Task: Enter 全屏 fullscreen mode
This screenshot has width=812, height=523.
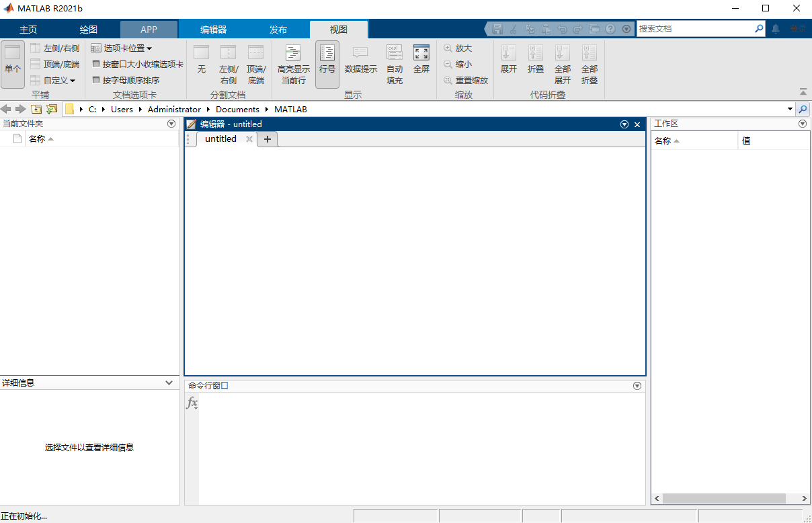Action: 421,60
